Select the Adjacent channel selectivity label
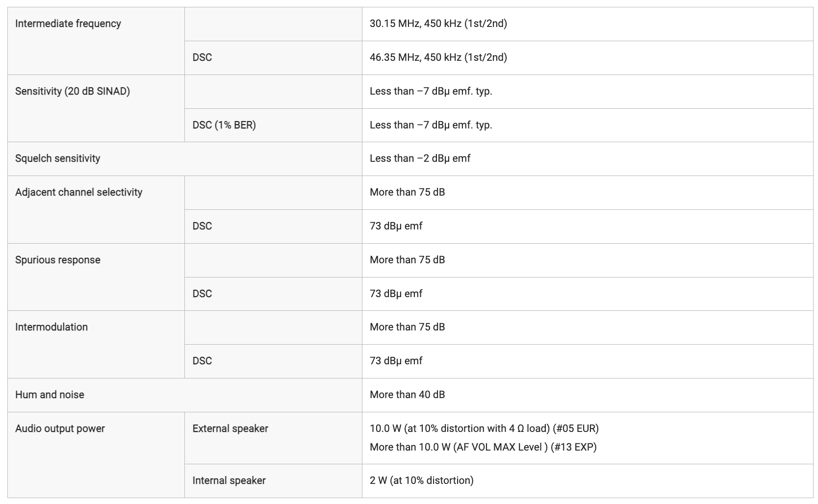 click(78, 192)
